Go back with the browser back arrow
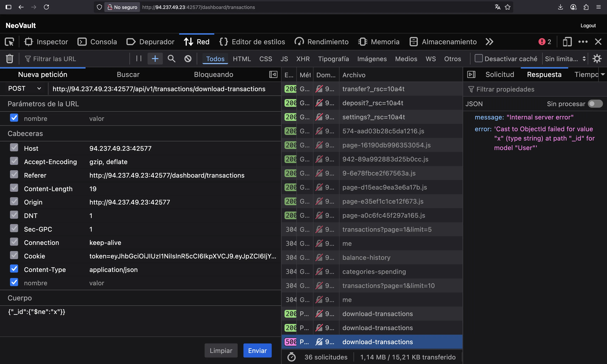Image resolution: width=607 pixels, height=364 pixels. (x=21, y=7)
